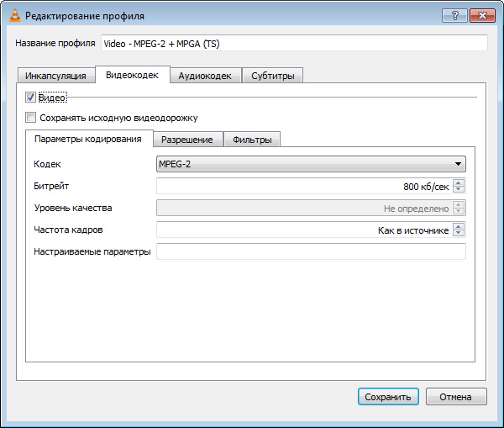Click the VLC cone icon in title bar
The width and height of the screenshot is (504, 428).
click(x=13, y=15)
